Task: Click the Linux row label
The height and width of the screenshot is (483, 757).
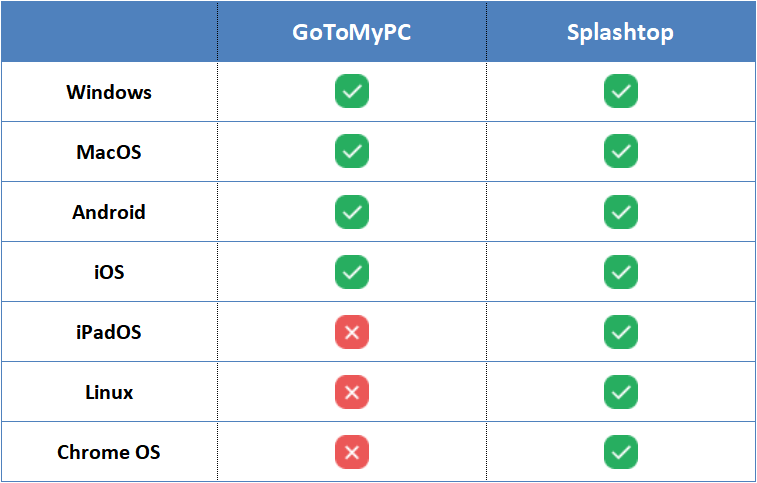Action: (109, 392)
